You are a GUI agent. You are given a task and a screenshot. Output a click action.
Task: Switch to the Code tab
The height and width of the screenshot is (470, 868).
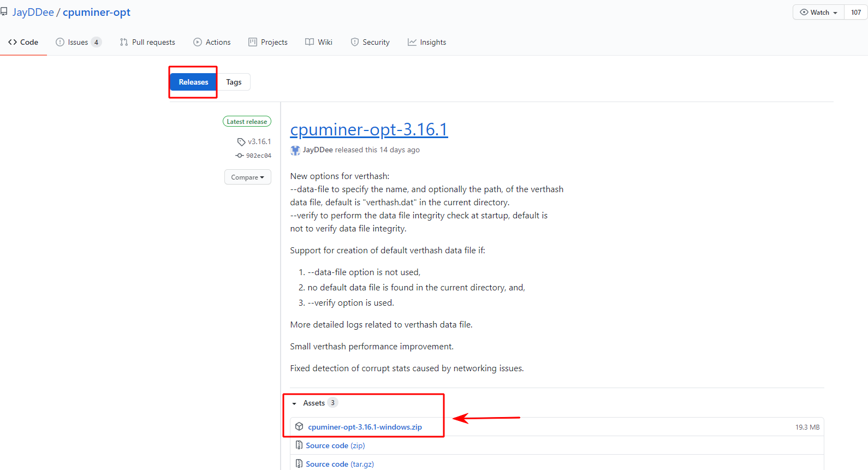pyautogui.click(x=23, y=42)
